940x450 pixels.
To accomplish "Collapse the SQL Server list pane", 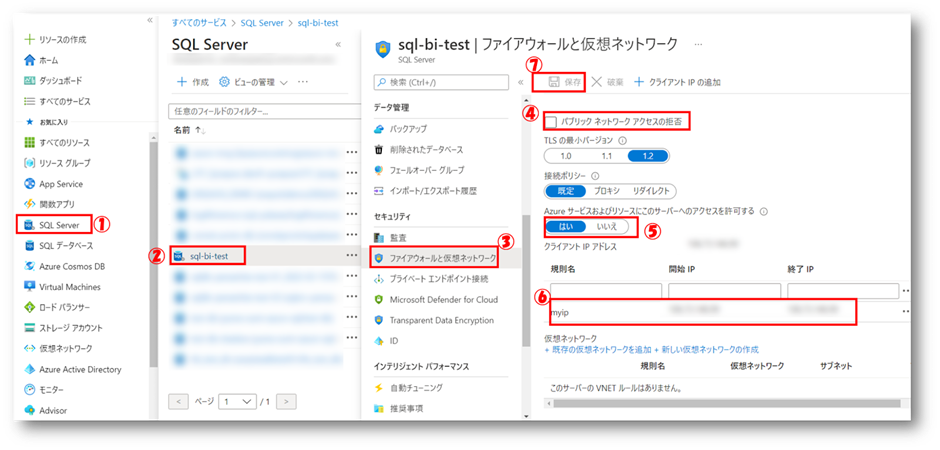I will tap(338, 44).
